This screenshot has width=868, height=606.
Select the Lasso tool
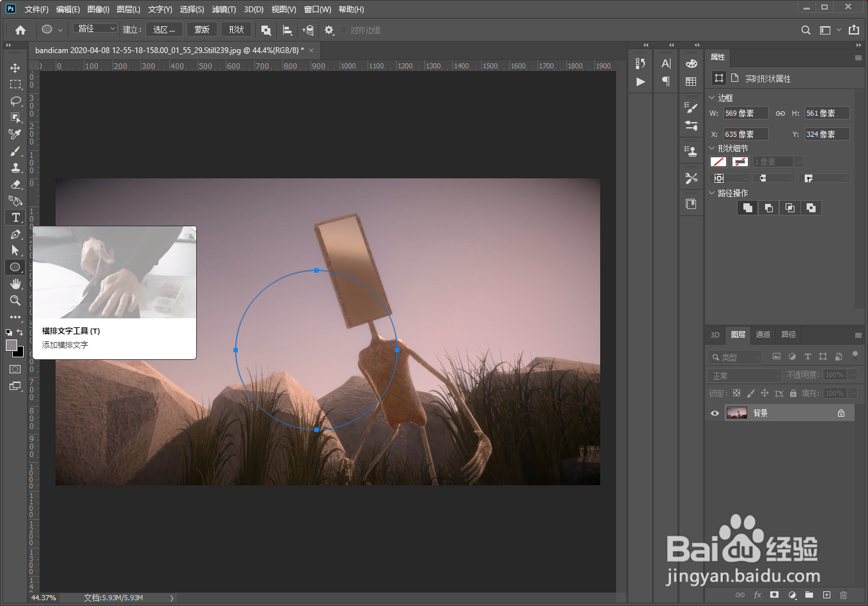tap(15, 101)
